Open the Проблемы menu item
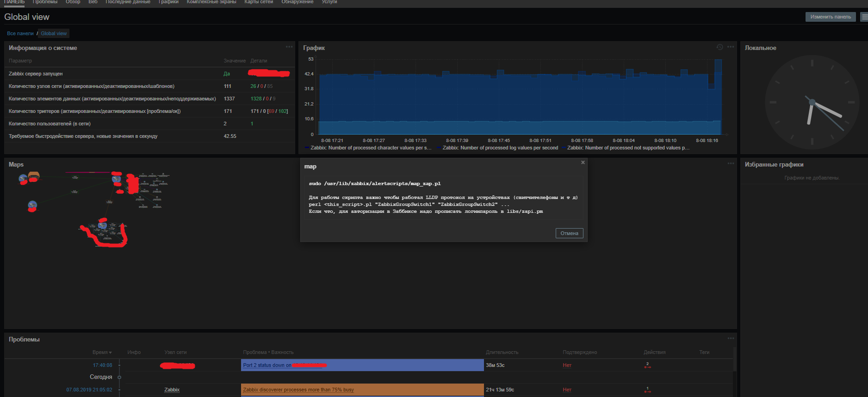The image size is (868, 397). (x=45, y=2)
